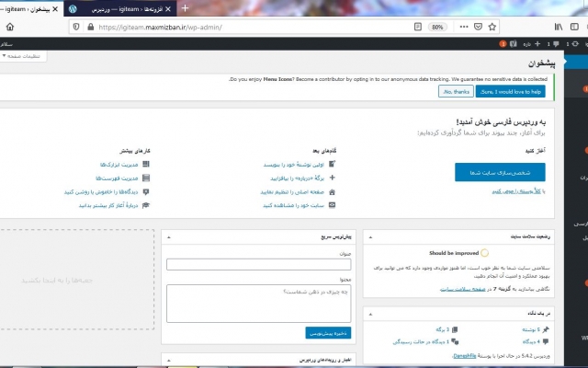Click graduation cap learn-more icon
588x368 pixels.
point(146,205)
